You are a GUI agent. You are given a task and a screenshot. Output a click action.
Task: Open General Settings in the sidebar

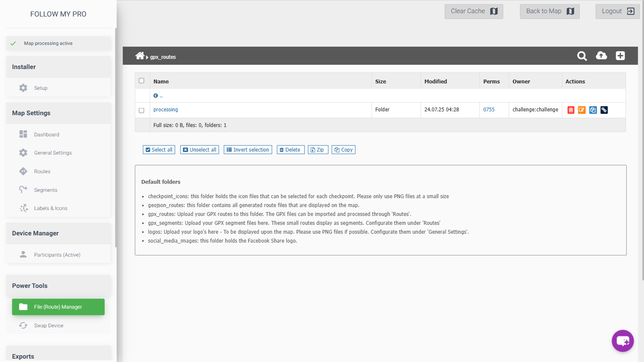[x=53, y=153]
